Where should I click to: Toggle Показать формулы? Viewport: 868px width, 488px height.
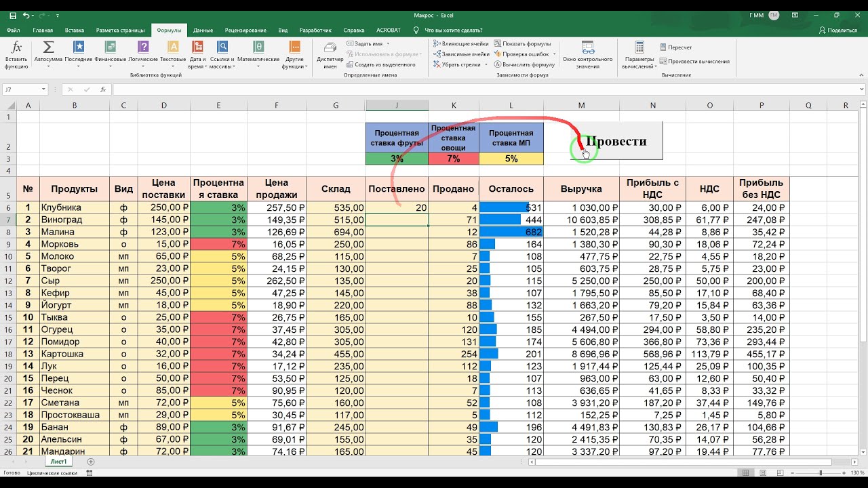[522, 43]
